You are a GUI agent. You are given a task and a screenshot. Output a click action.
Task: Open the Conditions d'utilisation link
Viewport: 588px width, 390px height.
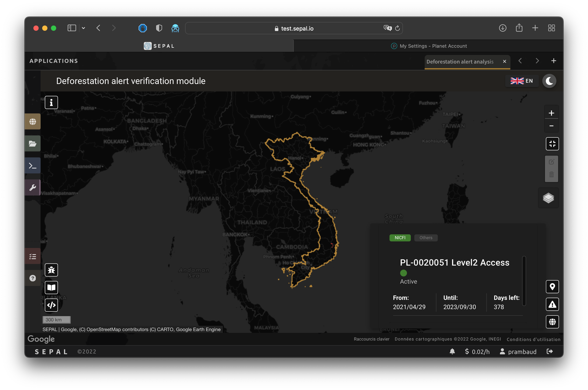click(533, 339)
